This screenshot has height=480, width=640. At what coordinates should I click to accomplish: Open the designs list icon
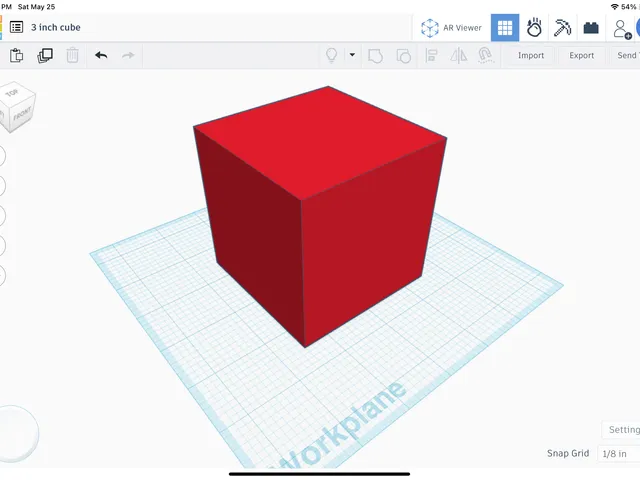(x=16, y=27)
